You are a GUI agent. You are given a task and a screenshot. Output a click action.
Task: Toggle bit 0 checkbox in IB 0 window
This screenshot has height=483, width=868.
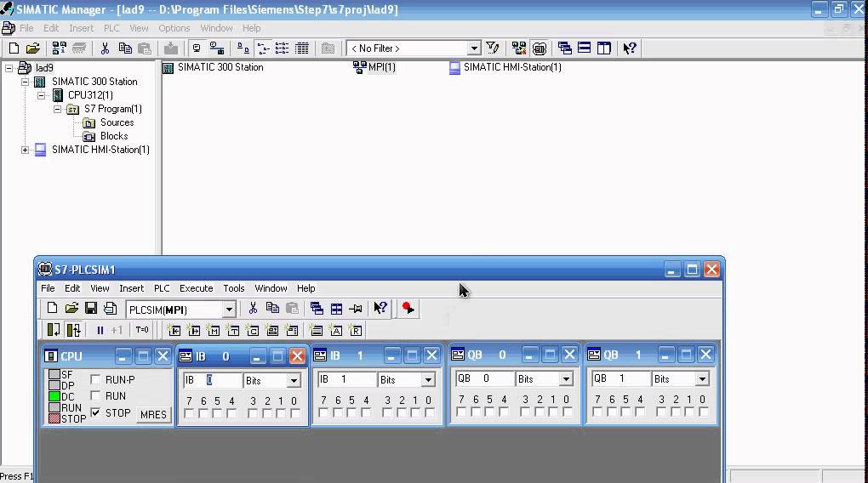click(x=295, y=413)
